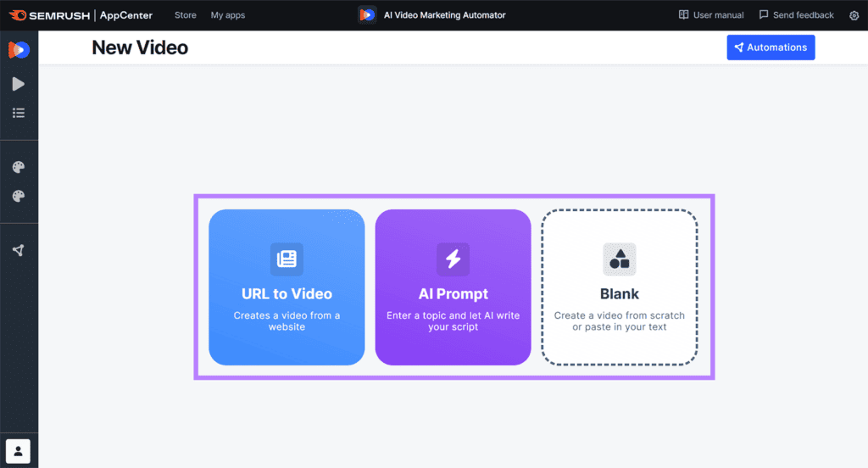Open the automations share icon in sidebar

pyautogui.click(x=19, y=250)
